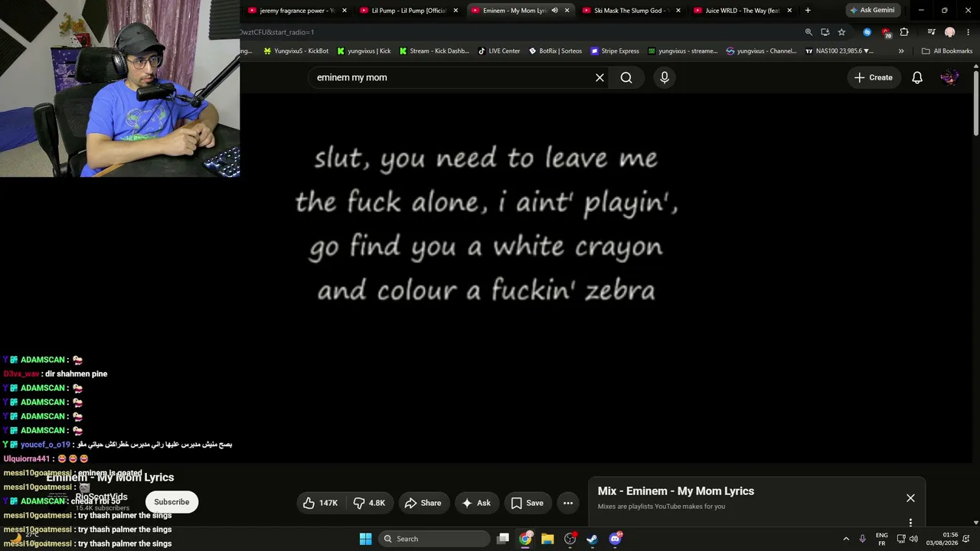This screenshot has width=980, height=551.
Task: Open the Mix playlist options menu
Action: tap(910, 523)
